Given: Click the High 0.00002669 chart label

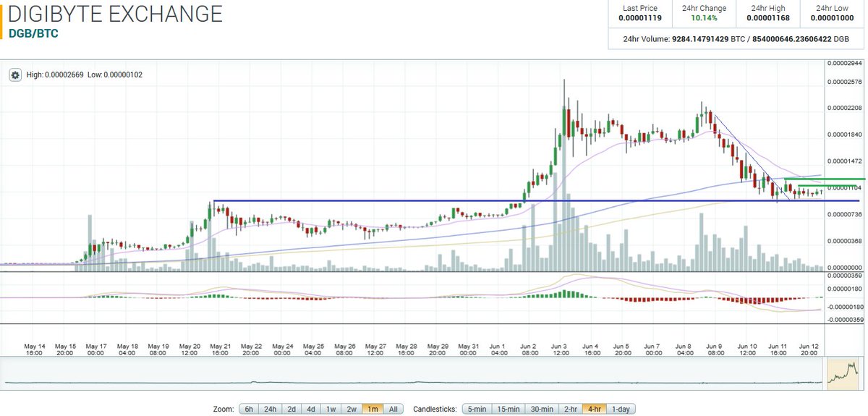Looking at the screenshot, I should (55, 75).
